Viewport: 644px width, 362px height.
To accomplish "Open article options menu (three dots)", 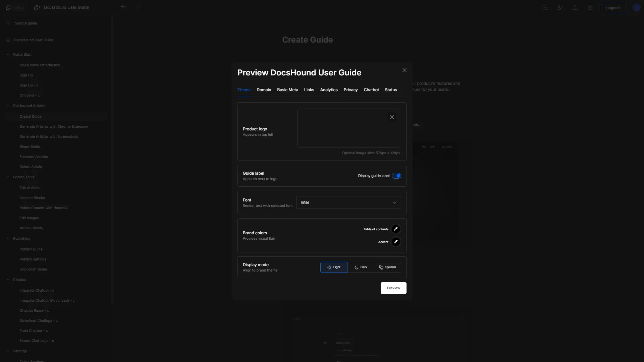I will click(x=471, y=40).
